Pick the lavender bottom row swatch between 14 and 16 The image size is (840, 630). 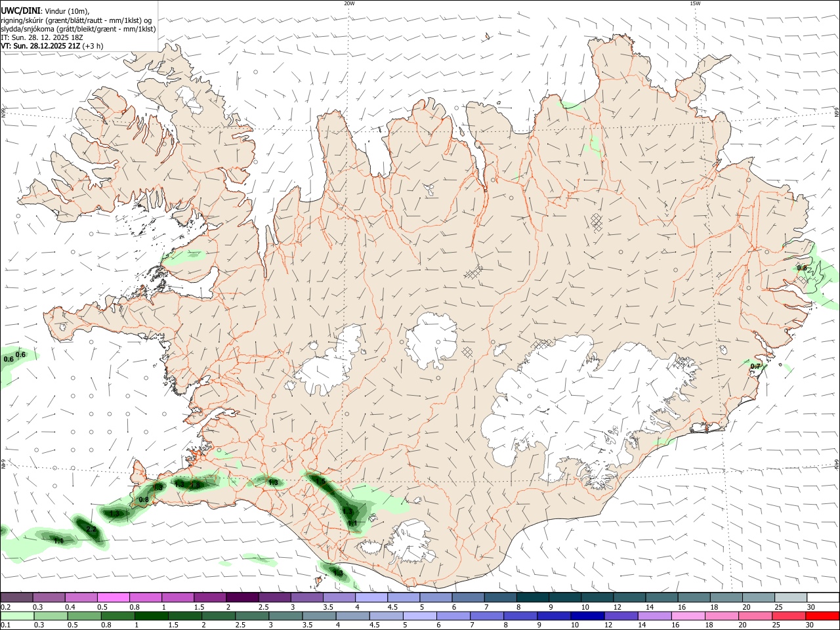654,616
